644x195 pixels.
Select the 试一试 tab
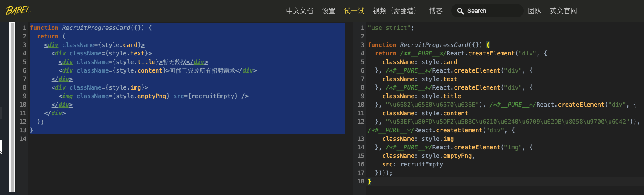pos(354,11)
